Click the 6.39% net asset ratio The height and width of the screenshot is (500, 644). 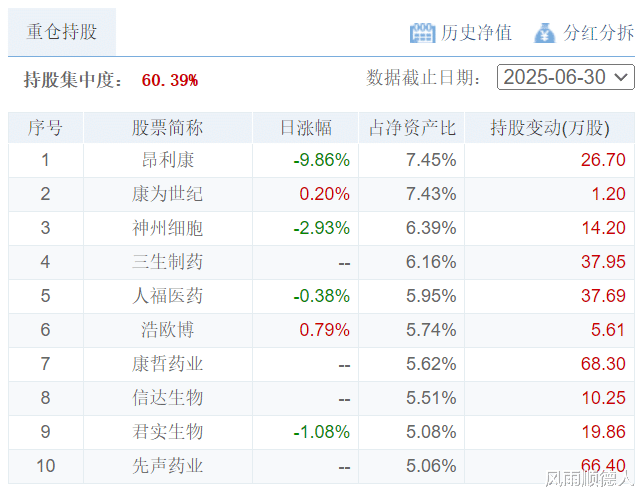431,228
